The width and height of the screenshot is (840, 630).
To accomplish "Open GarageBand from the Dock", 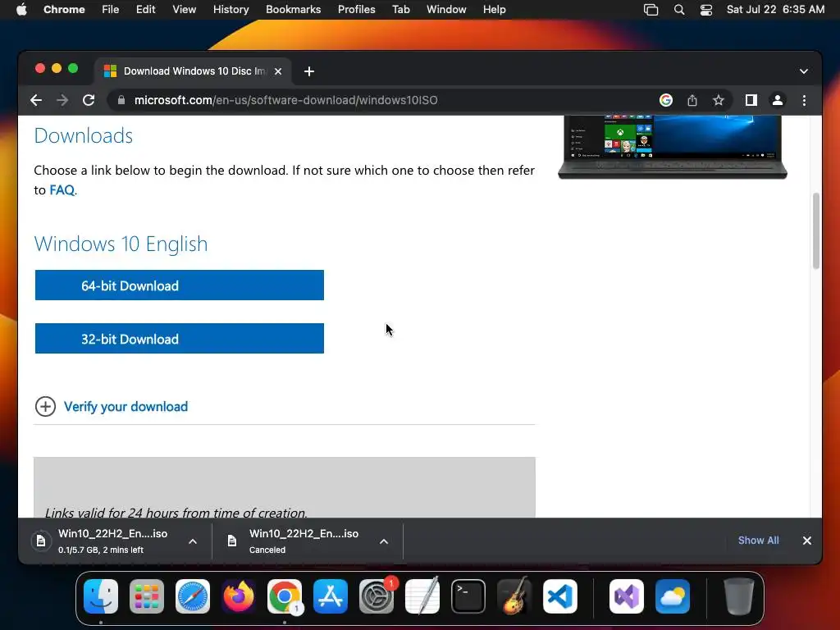I will [x=514, y=596].
